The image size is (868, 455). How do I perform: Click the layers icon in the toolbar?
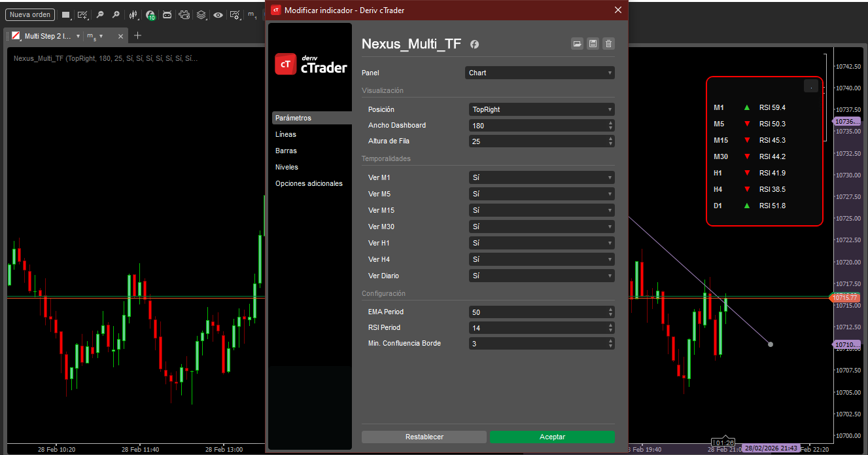pos(201,14)
